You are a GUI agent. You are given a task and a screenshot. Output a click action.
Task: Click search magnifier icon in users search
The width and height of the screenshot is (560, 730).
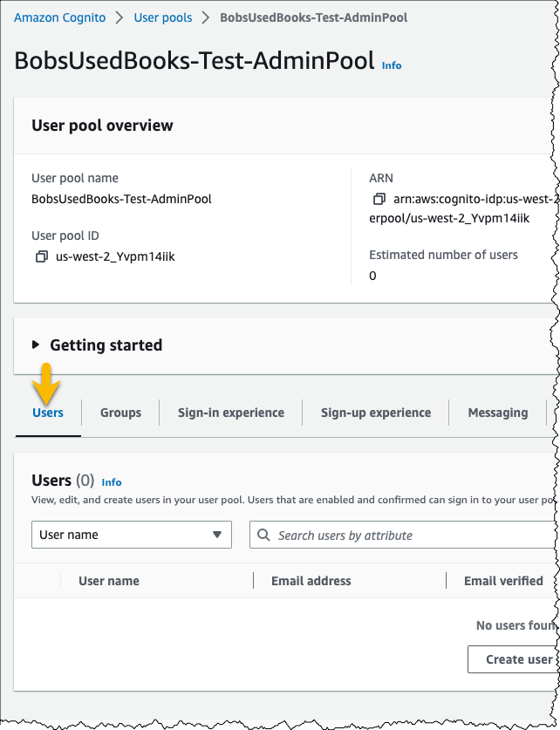(263, 535)
